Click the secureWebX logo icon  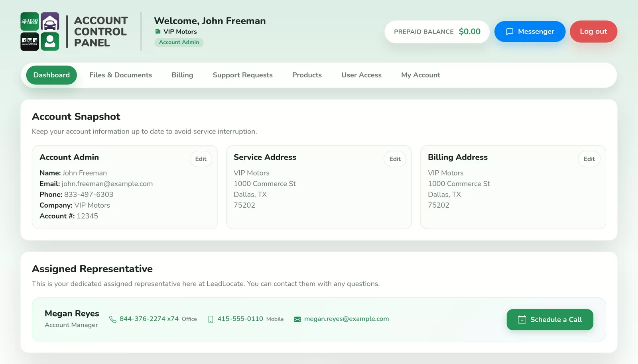click(30, 41)
